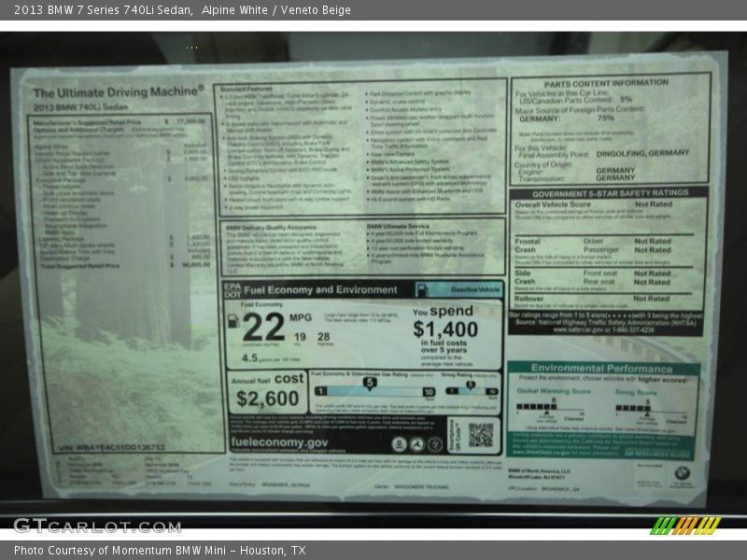Open the fueleconomy.gov link
Viewport: 747px width, 560px height.
279,442
